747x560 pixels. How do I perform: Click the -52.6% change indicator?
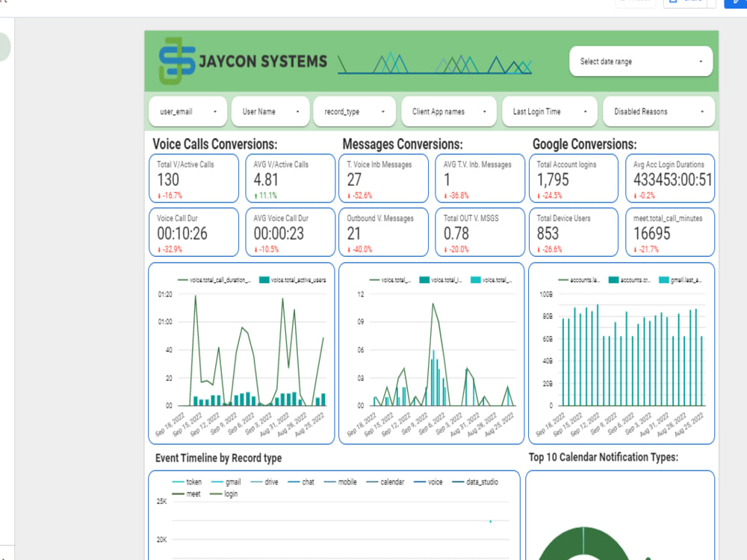tap(360, 195)
